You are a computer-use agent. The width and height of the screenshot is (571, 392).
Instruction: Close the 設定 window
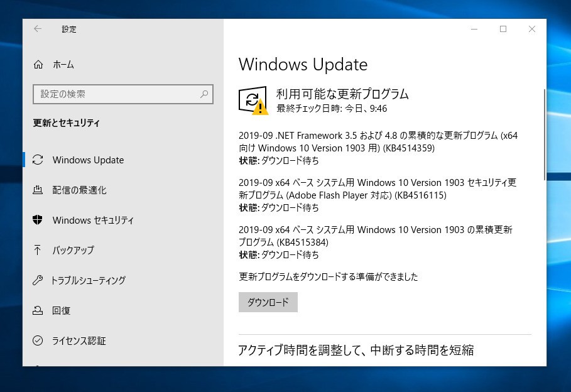[x=531, y=29]
